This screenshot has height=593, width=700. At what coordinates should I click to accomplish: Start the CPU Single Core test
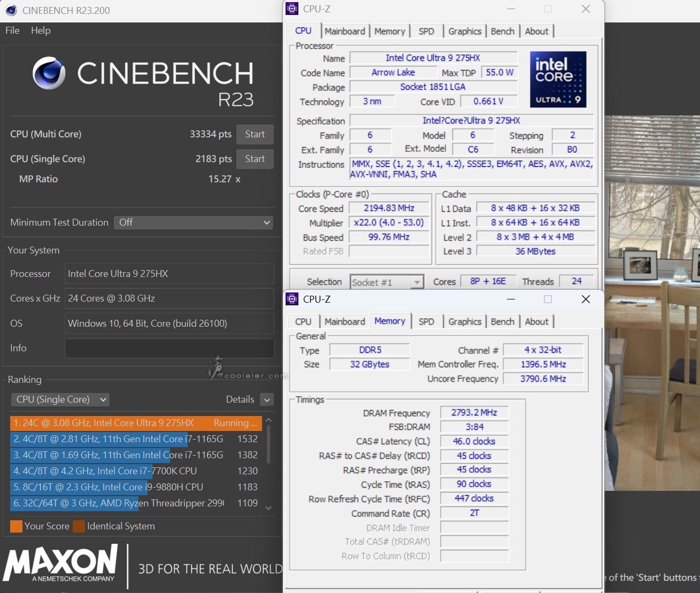pos(255,159)
